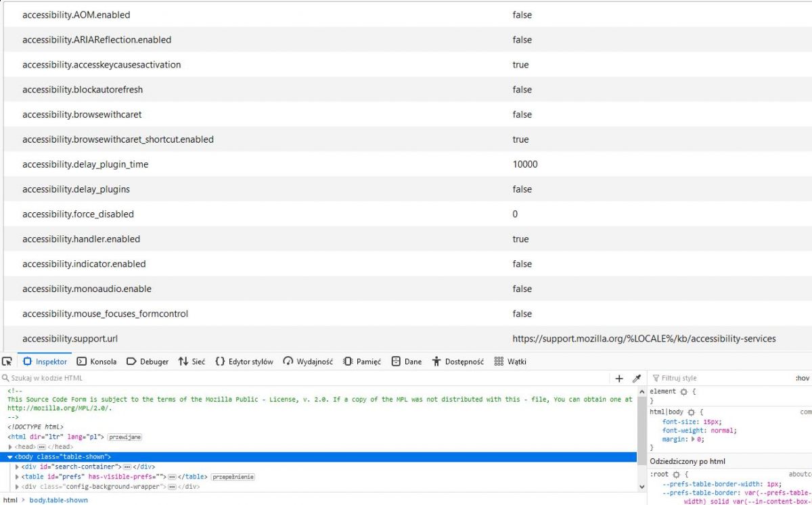
Task: Click the --prefs-table-border-width property
Action: tap(711, 484)
